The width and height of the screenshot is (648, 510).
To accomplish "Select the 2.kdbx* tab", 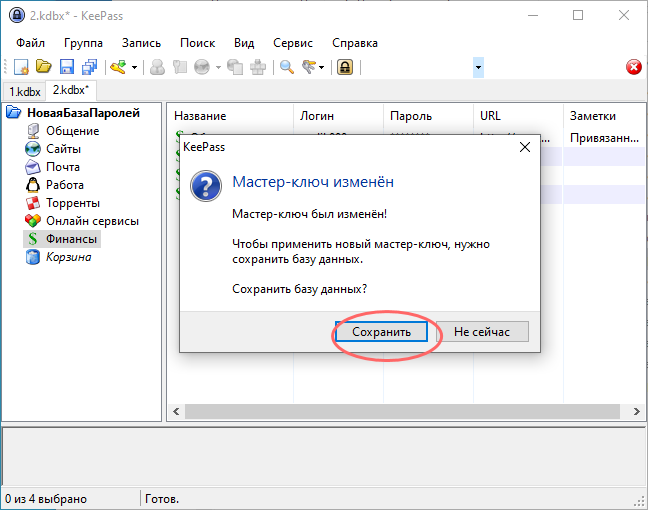I will coord(71,90).
